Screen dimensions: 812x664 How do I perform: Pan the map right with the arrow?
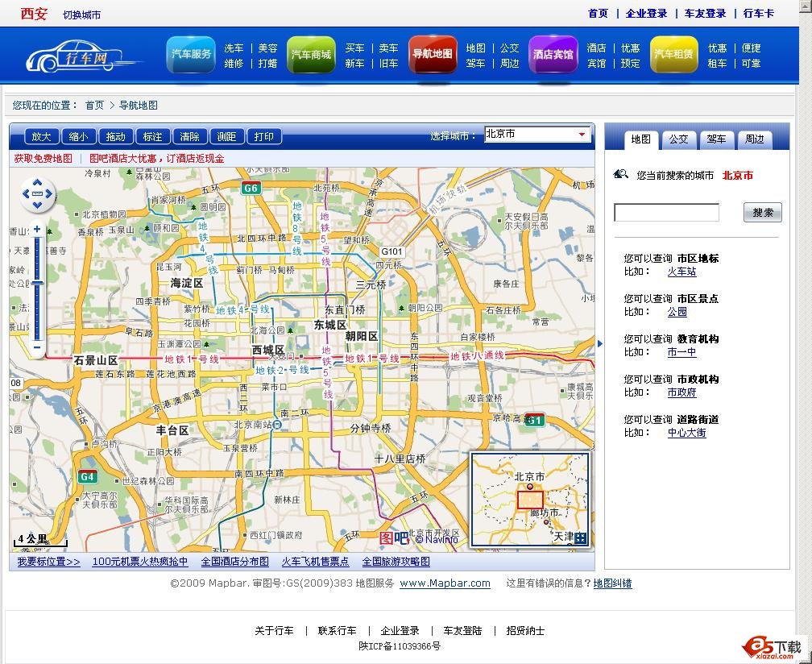(x=48, y=194)
